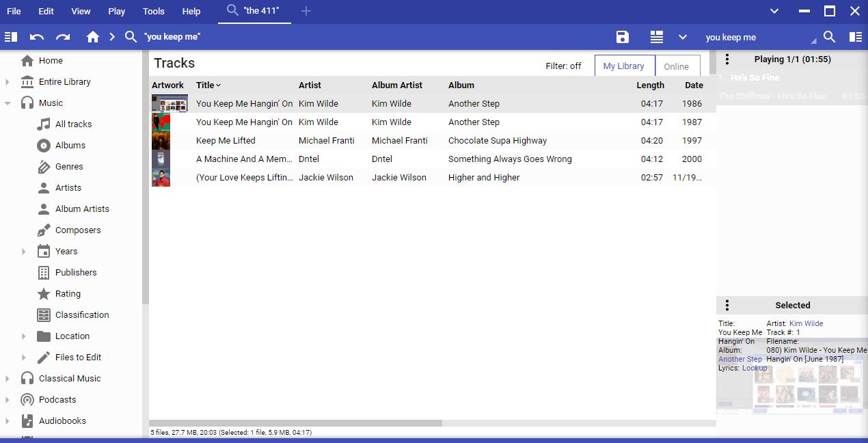This screenshot has width=868, height=443.
Task: Open the Tools menu
Action: pyautogui.click(x=153, y=11)
